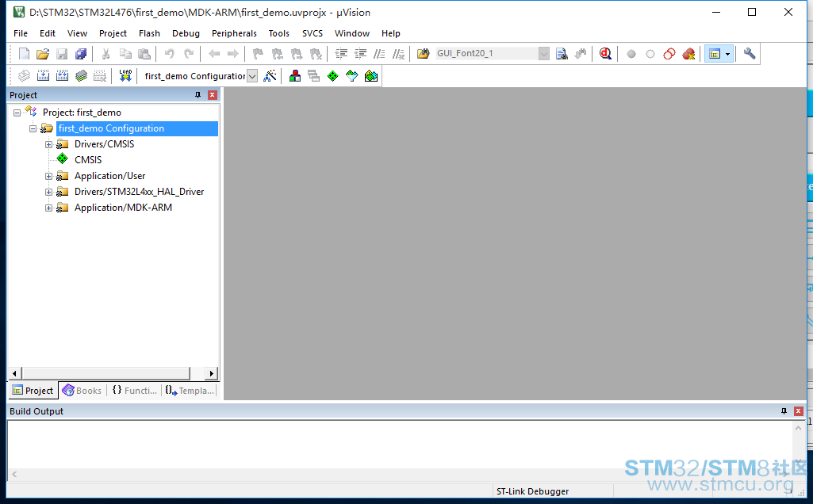Toggle Insert/Remove Breakpoint gray filled circle
Screen dimensions: 813x504
631,54
